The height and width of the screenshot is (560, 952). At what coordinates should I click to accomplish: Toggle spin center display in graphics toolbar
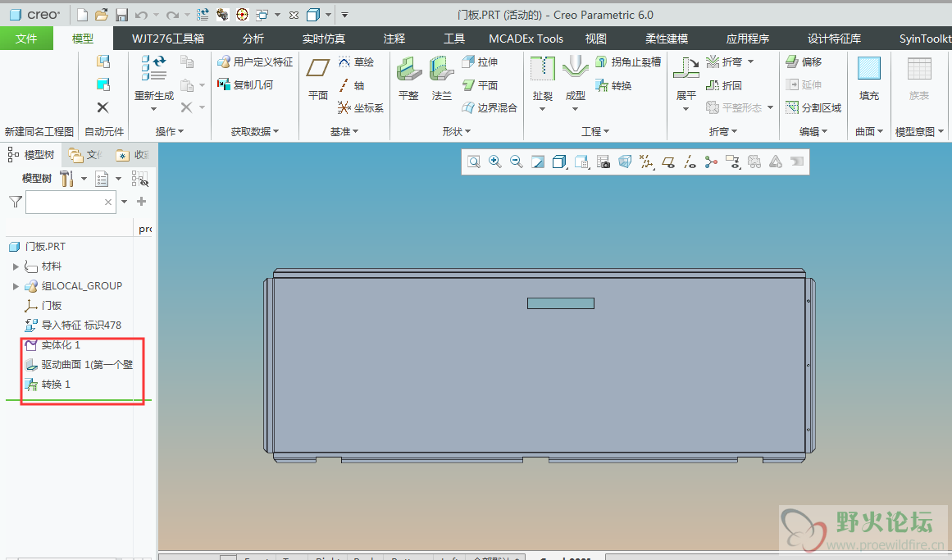pos(711,162)
